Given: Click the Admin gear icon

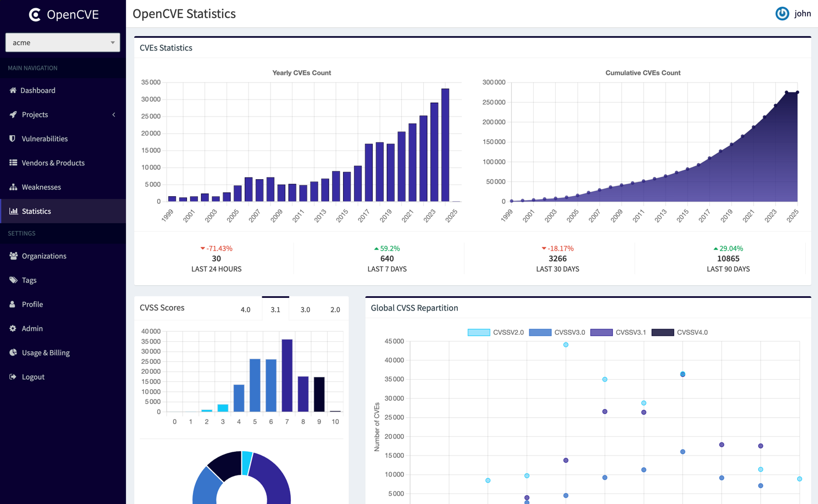Looking at the screenshot, I should (13, 328).
